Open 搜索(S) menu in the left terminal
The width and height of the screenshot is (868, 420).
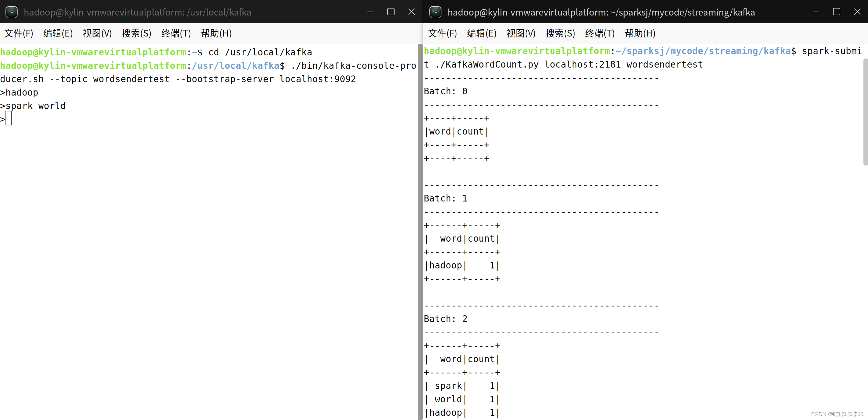point(136,33)
